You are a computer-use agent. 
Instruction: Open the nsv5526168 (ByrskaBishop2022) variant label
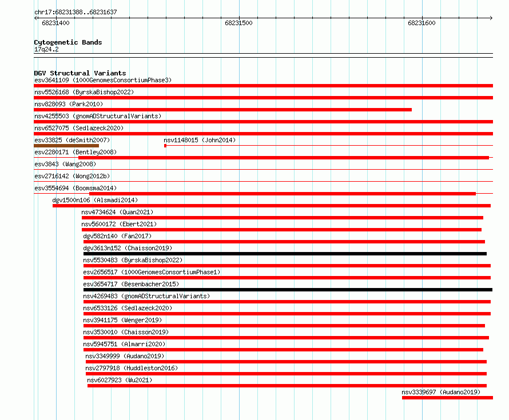coord(84,92)
